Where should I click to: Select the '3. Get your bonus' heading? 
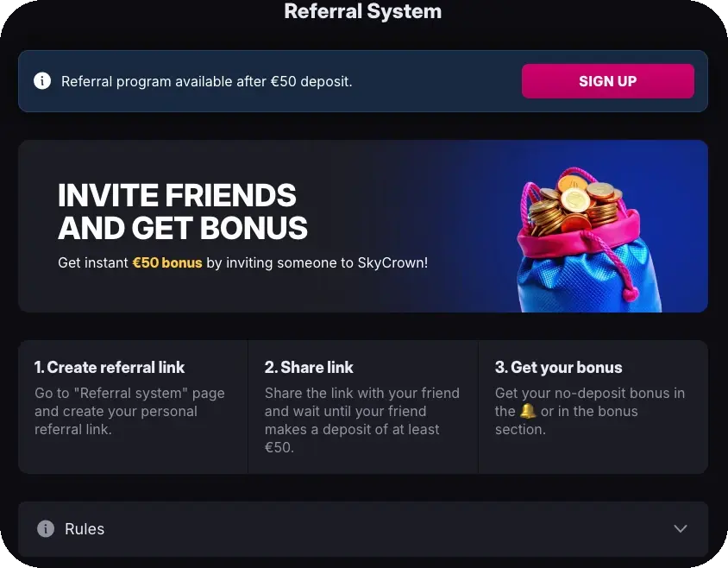[558, 367]
